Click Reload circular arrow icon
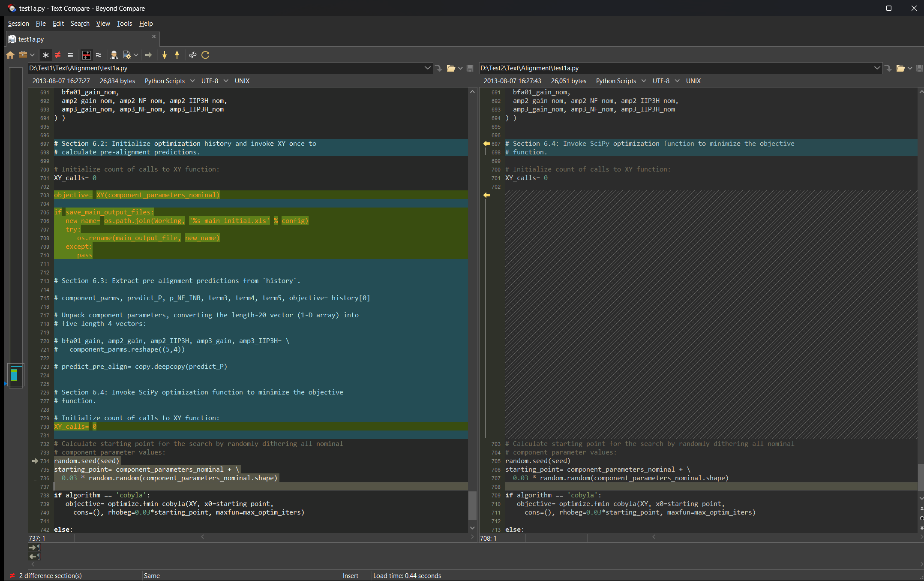The height and width of the screenshot is (581, 924). (206, 55)
